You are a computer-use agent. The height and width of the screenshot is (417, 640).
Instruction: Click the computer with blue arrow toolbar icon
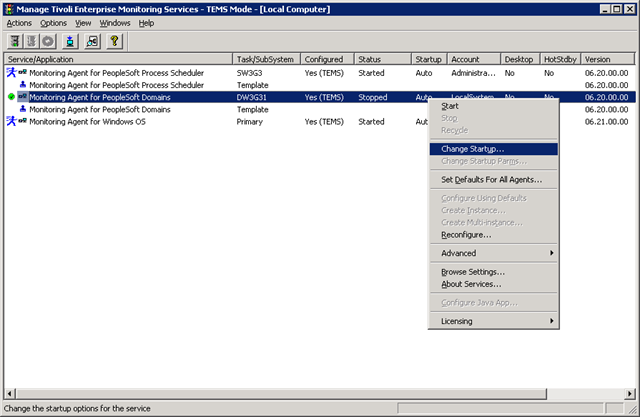[70, 41]
